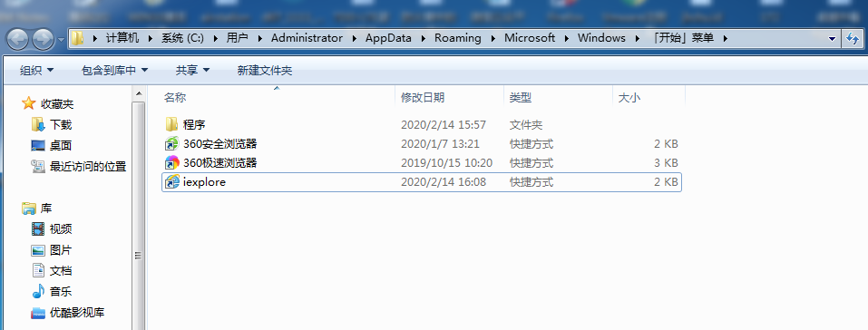Click the 3 KB size cell
Image resolution: width=868 pixels, height=330 pixels.
pos(666,163)
